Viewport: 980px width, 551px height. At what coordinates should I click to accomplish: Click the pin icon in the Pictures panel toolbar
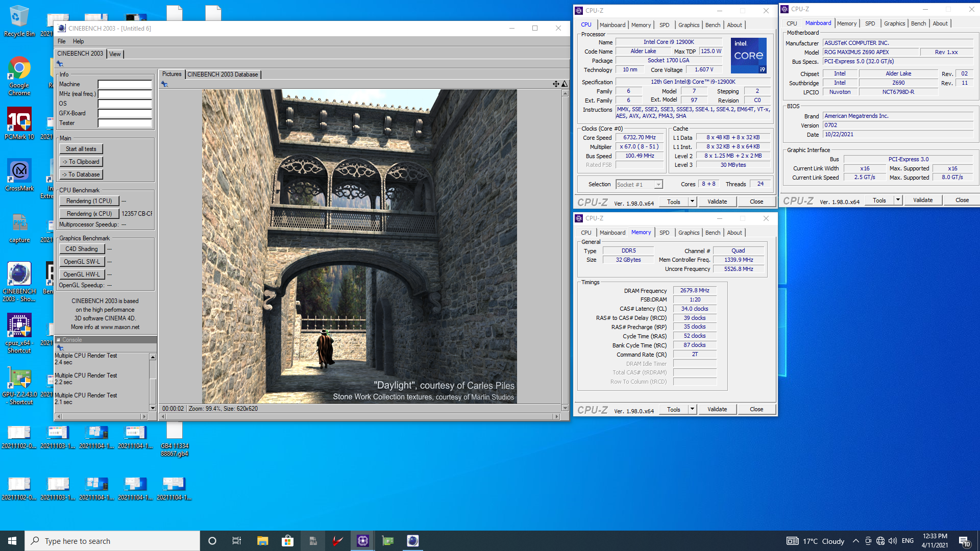click(x=164, y=84)
